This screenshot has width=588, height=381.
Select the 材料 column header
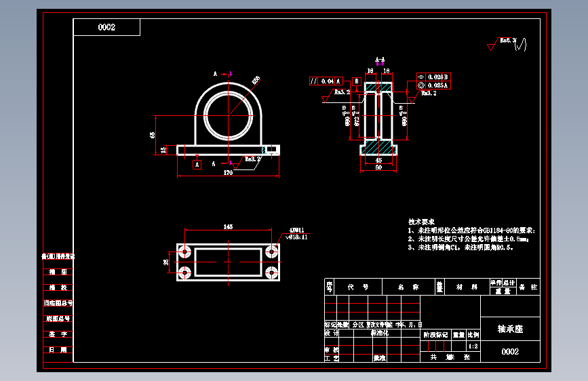pyautogui.click(x=467, y=287)
